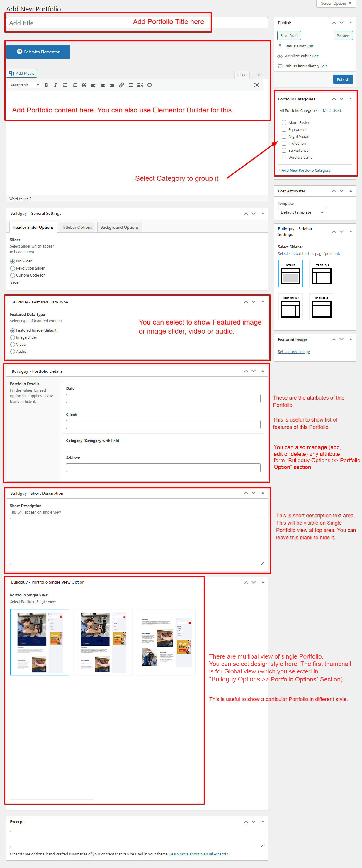Insert a blockquote using the quote icon
362x868 pixels.
click(84, 85)
